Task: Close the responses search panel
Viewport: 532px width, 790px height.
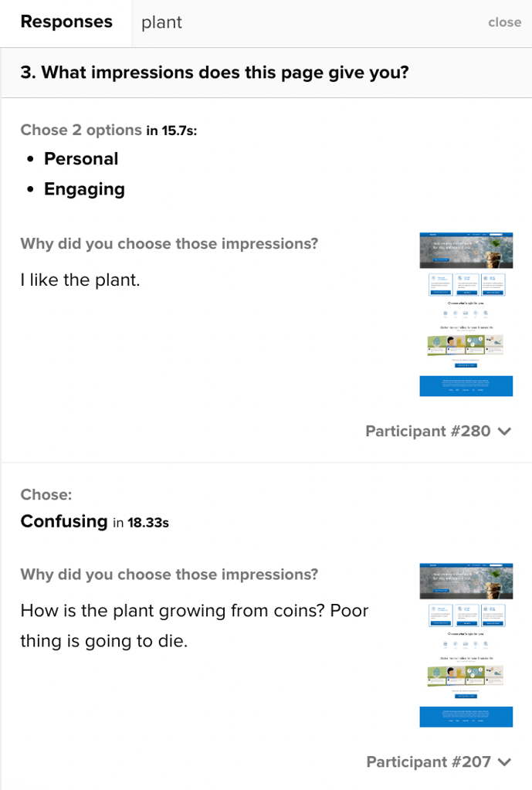Action: pos(504,22)
